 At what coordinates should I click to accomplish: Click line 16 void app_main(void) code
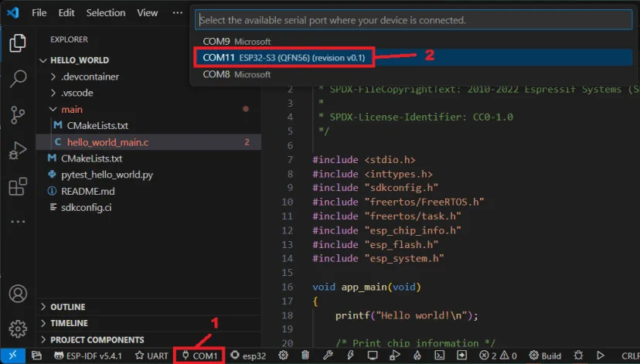click(x=366, y=287)
